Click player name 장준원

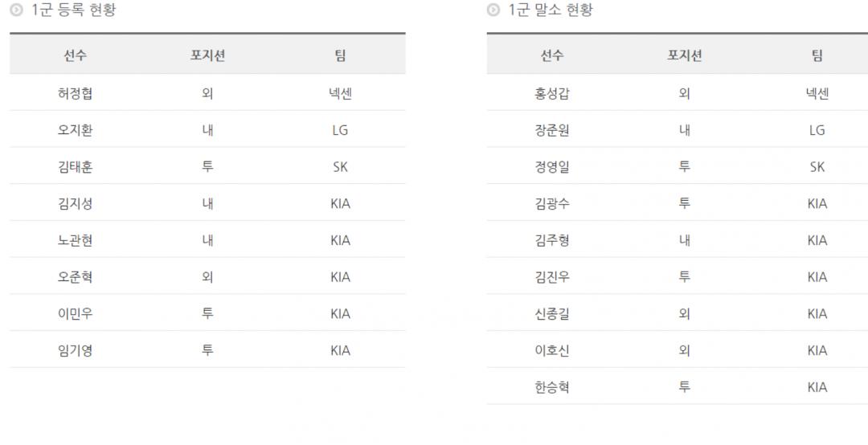552,130
